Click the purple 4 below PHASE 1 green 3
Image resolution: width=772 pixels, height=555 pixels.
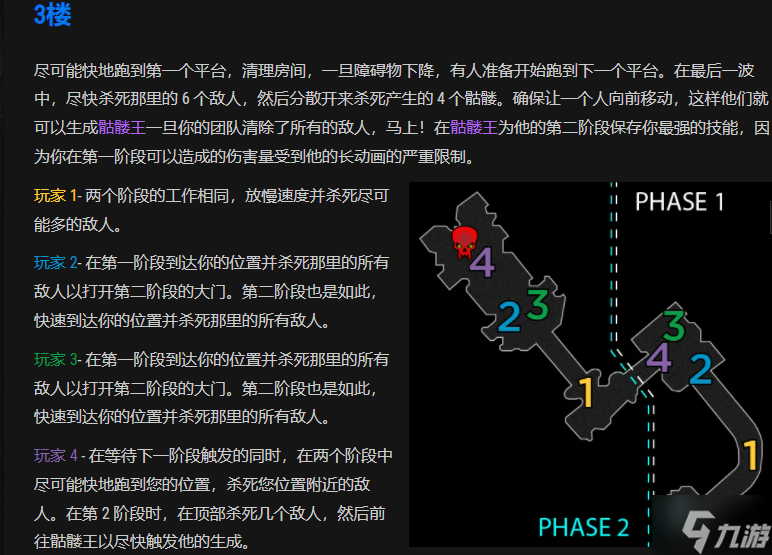[x=659, y=358]
